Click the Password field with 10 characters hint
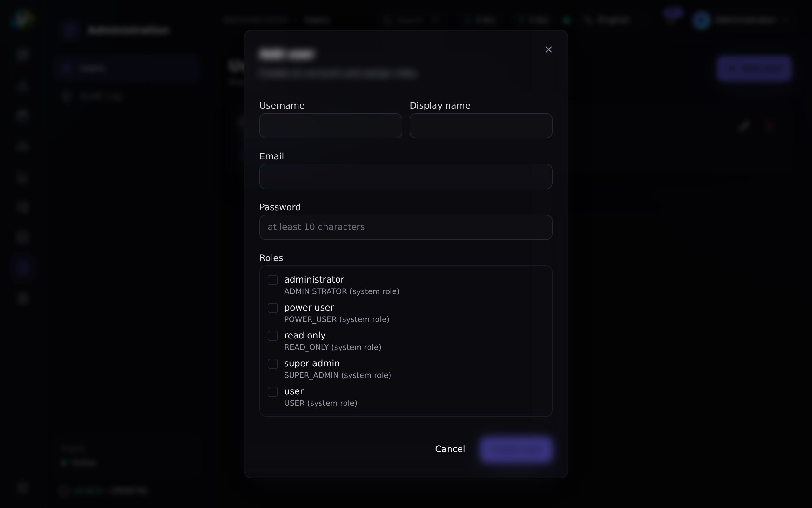 [x=406, y=227]
